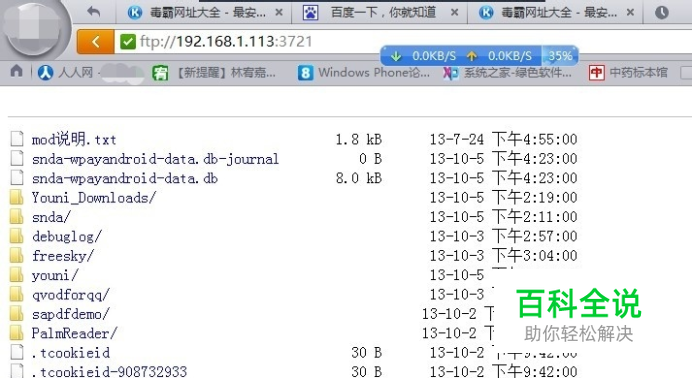Click the date 13-10-3 下午2:57:00
The width and height of the screenshot is (692, 378).
[x=504, y=236]
